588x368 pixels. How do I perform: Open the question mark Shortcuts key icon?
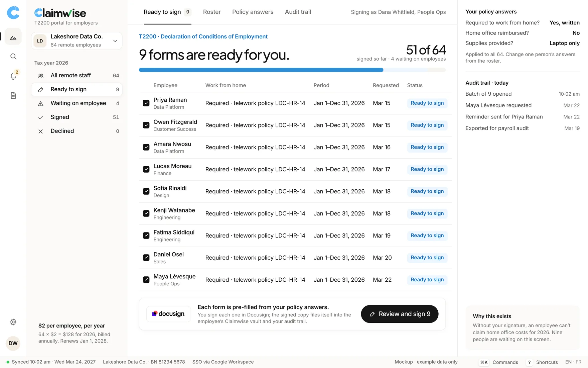(529, 362)
